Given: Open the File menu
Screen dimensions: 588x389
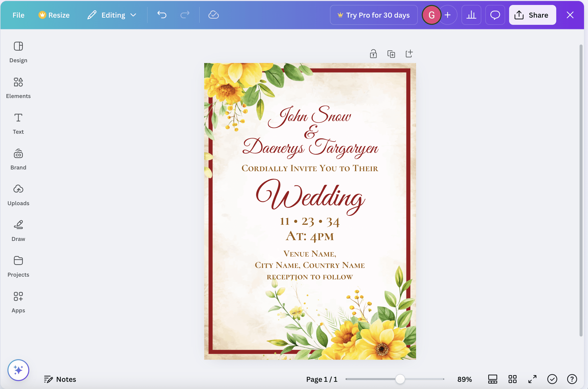Looking at the screenshot, I should (x=18, y=15).
